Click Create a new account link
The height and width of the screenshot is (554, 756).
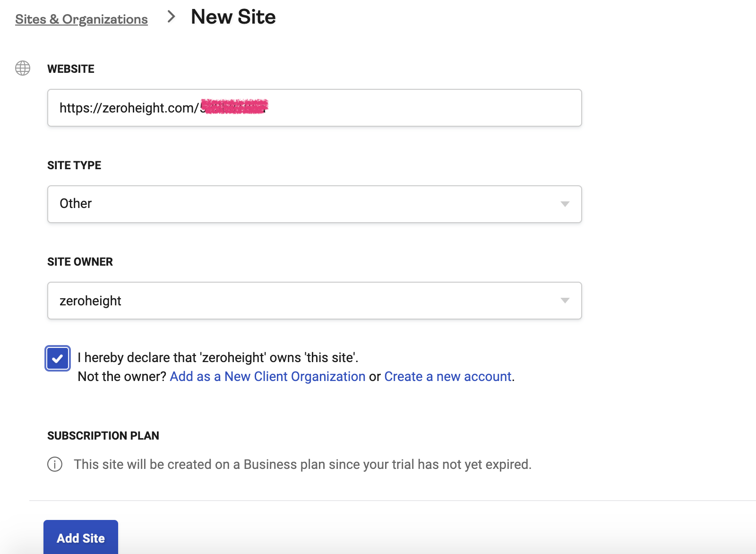coord(448,376)
